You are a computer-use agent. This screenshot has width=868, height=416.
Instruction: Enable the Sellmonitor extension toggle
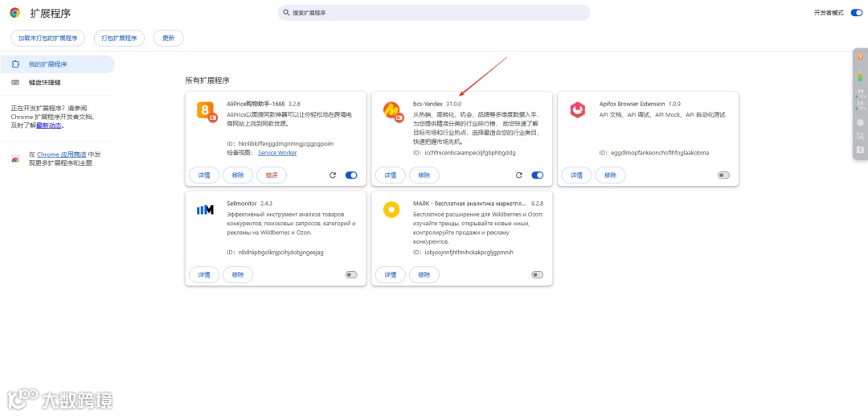351,274
